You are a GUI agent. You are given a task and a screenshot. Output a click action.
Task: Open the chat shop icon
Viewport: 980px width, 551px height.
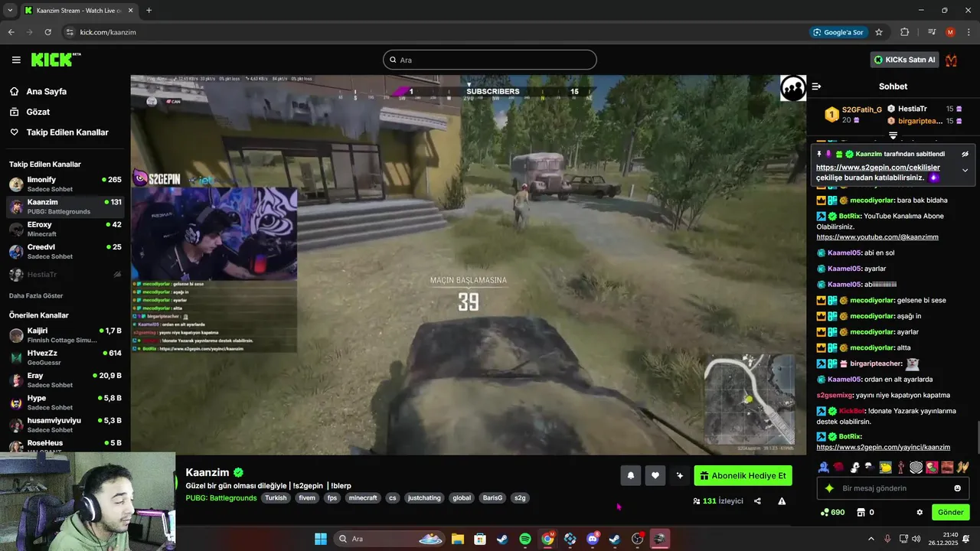coord(861,512)
